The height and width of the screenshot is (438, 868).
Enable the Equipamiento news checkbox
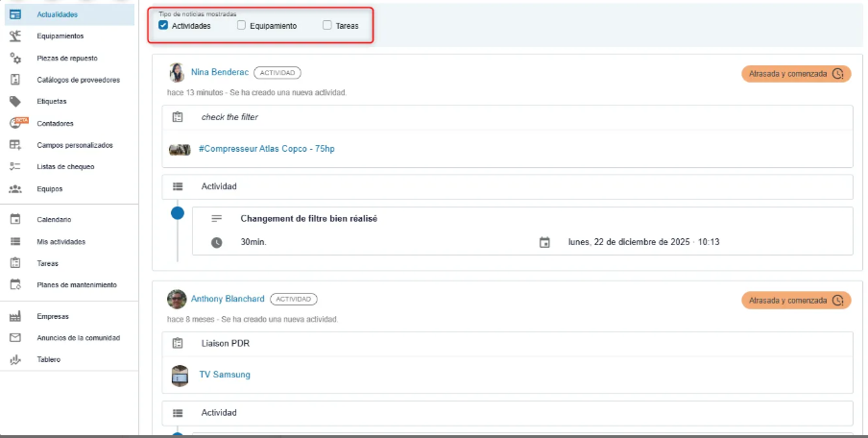[x=242, y=26]
